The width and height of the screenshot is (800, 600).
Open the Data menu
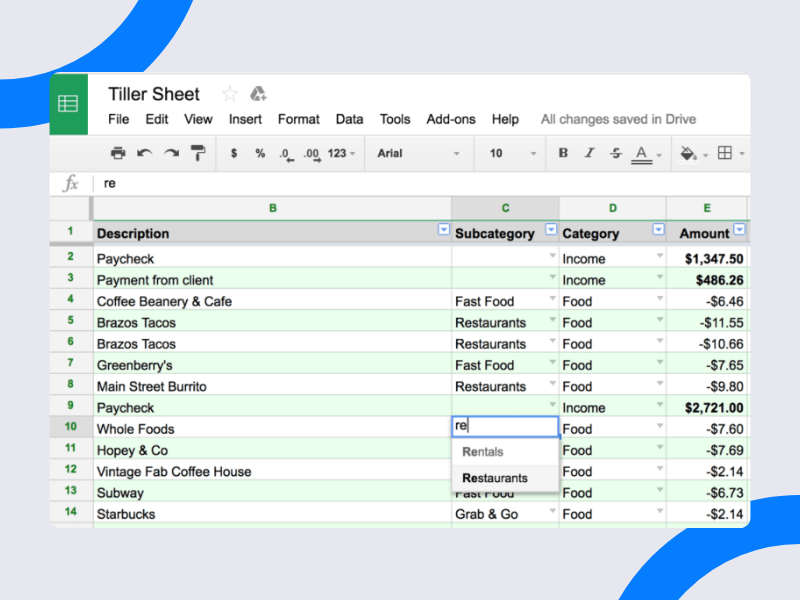(x=349, y=119)
